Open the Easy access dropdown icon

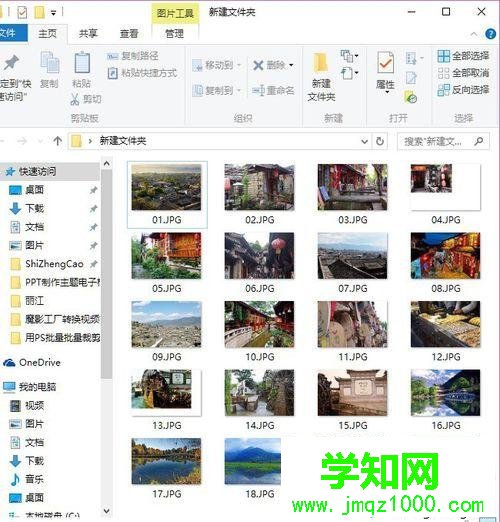349,73
